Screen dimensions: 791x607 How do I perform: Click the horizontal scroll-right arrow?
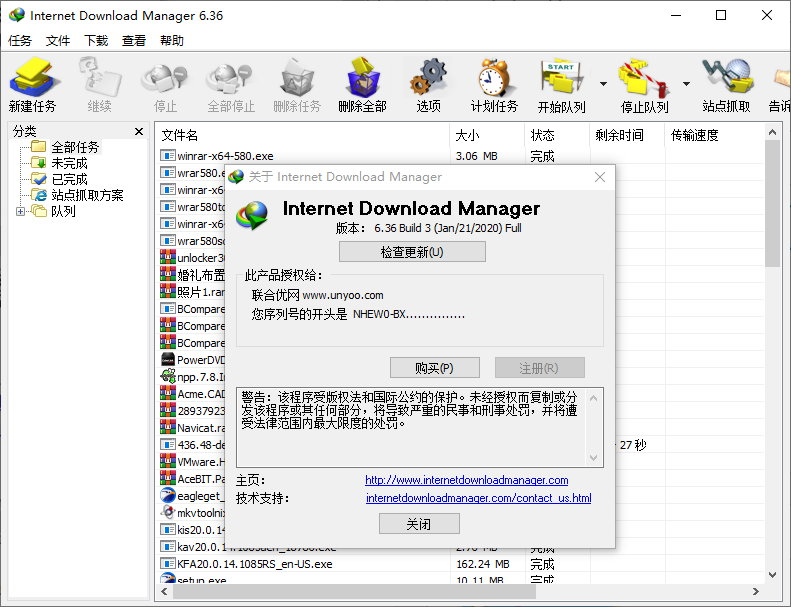click(x=755, y=591)
